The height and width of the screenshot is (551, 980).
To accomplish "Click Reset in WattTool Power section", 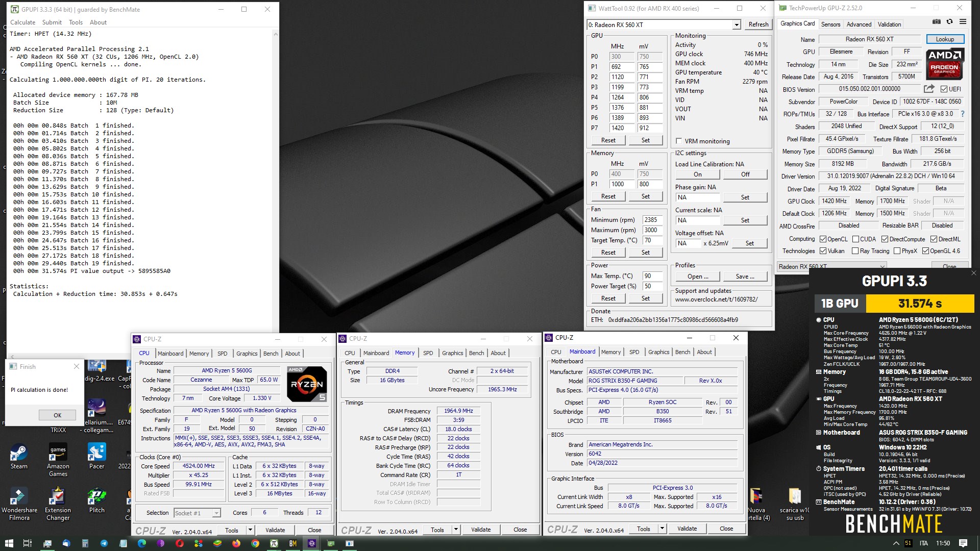I will [608, 298].
